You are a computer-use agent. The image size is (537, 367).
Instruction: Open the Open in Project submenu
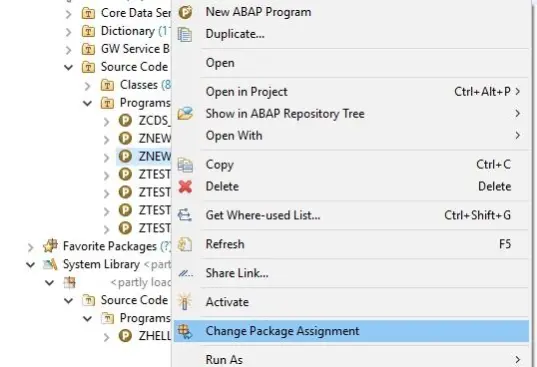coord(351,92)
